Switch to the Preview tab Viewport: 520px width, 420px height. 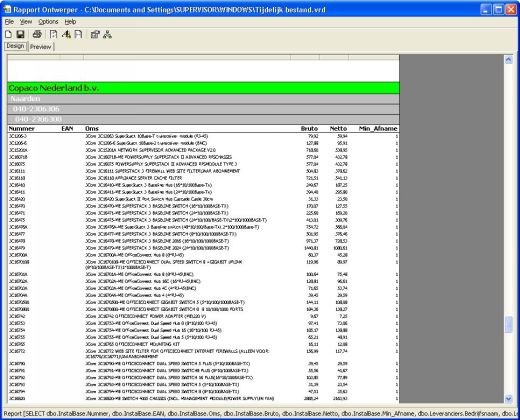40,47
